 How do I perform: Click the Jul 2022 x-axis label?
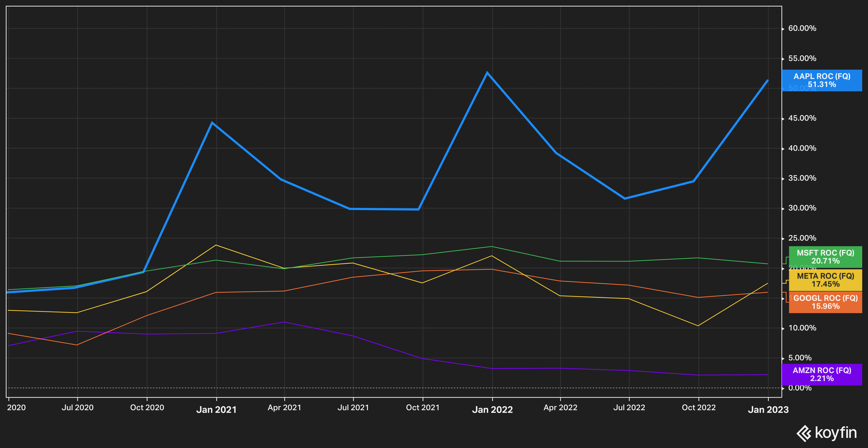click(x=629, y=408)
